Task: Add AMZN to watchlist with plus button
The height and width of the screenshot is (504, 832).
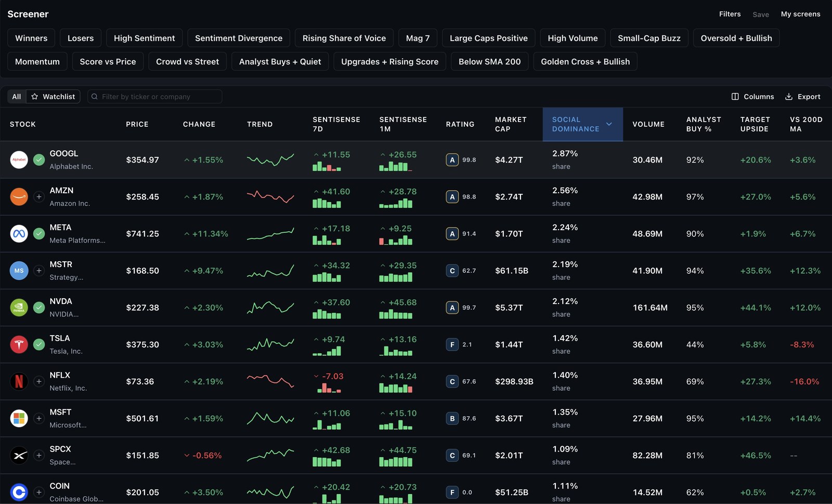Action: [39, 196]
